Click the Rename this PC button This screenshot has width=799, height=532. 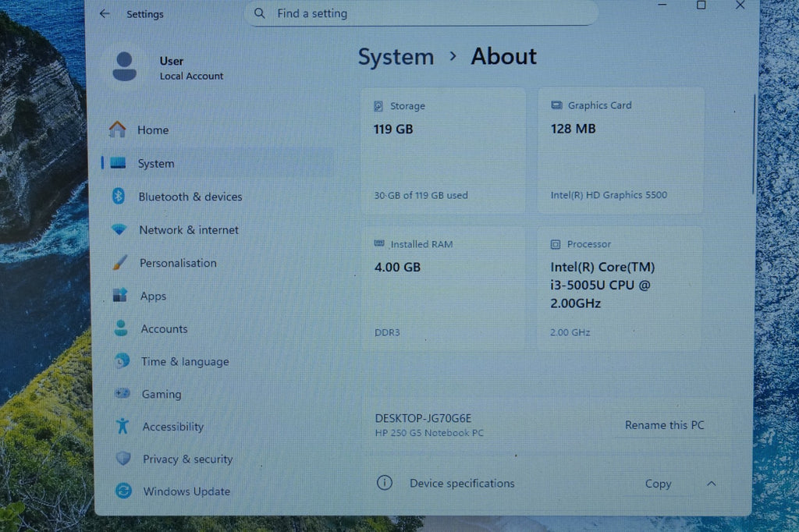coord(664,425)
